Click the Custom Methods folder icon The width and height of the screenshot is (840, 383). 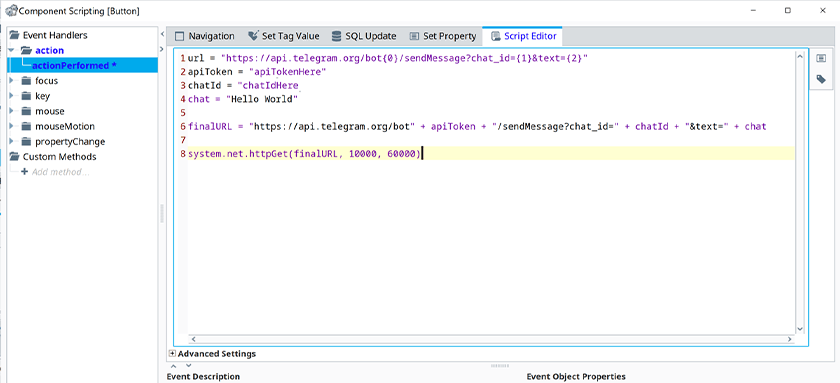(x=14, y=157)
